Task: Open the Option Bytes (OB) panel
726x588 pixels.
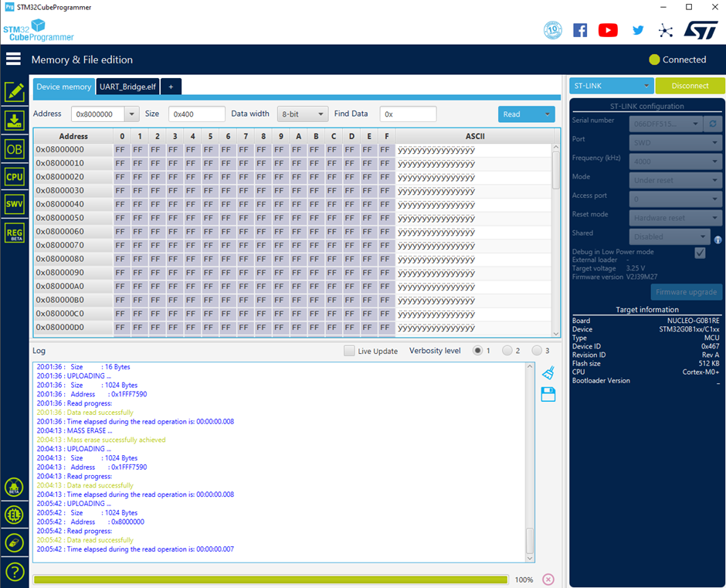Action: [15, 149]
